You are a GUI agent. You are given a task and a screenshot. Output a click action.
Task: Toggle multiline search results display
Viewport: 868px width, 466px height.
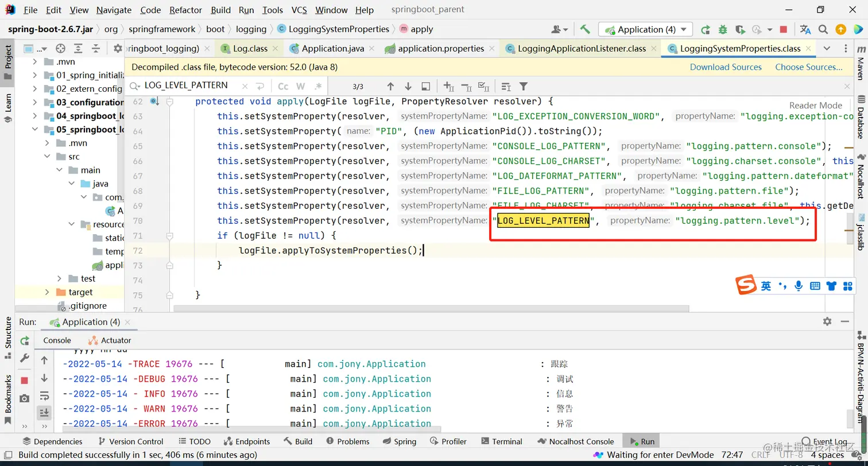(506, 87)
